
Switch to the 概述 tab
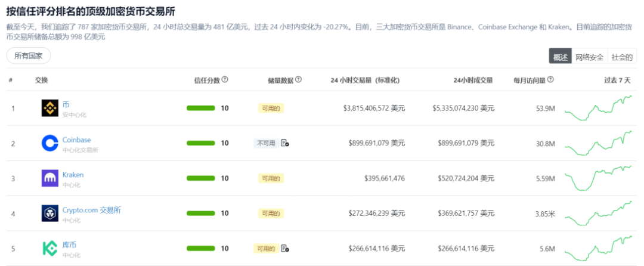pyautogui.click(x=560, y=57)
